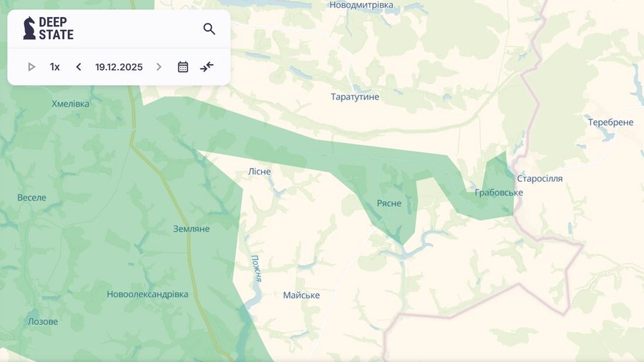644x362 pixels.
Task: Click the DeepState knight logo
Action: (29, 29)
